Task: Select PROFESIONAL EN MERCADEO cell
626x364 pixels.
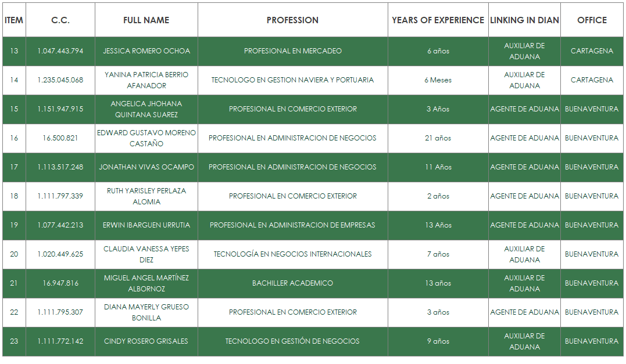Action: point(292,51)
